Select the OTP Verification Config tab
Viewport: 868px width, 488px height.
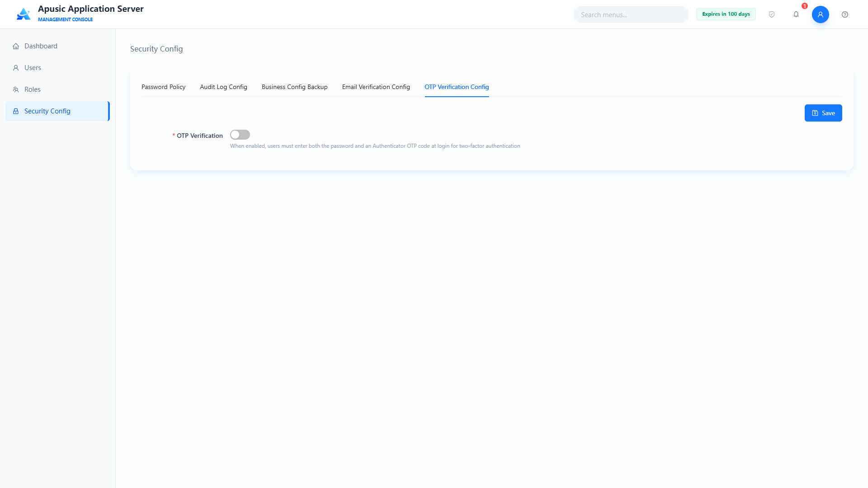pyautogui.click(x=457, y=87)
